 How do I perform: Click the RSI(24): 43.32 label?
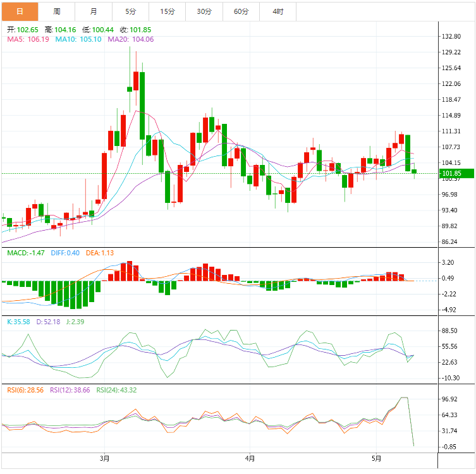pyautogui.click(x=116, y=390)
